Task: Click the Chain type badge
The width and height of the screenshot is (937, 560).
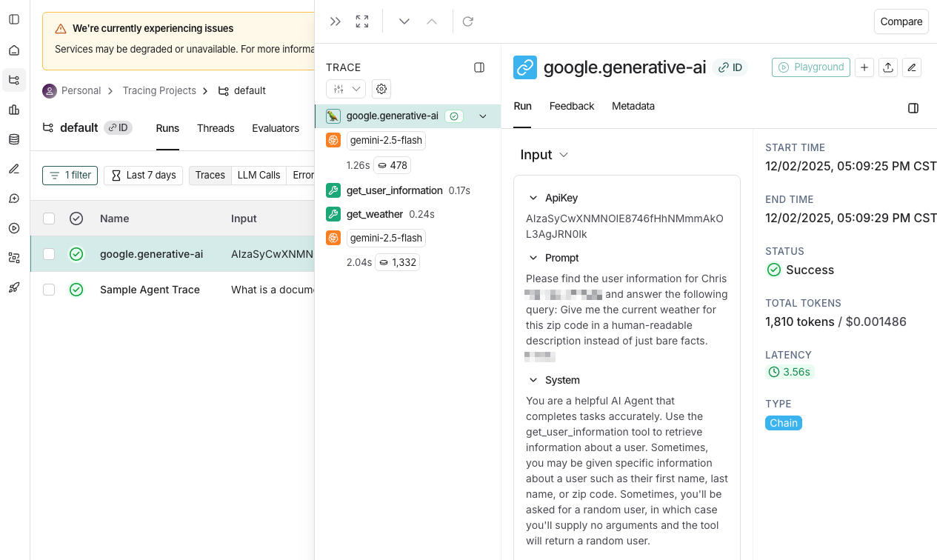Action: pyautogui.click(x=784, y=423)
